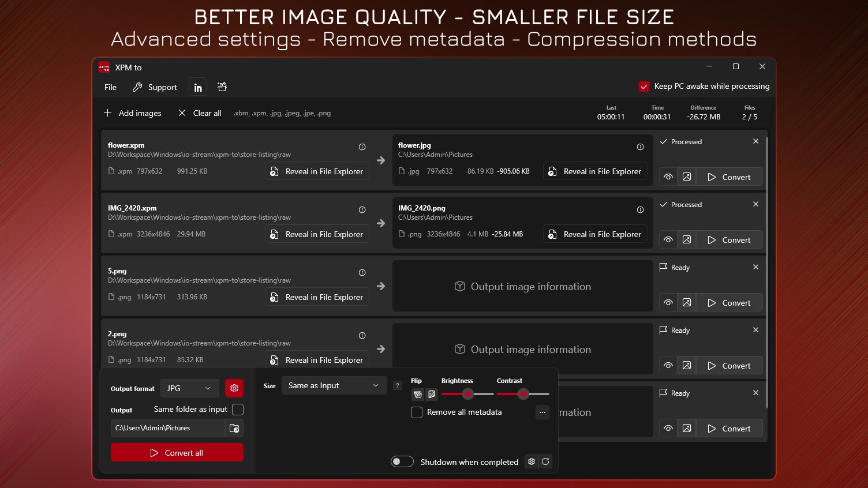
Task: Click the output path field C:\Users\Admin\Pictures
Action: click(x=167, y=428)
